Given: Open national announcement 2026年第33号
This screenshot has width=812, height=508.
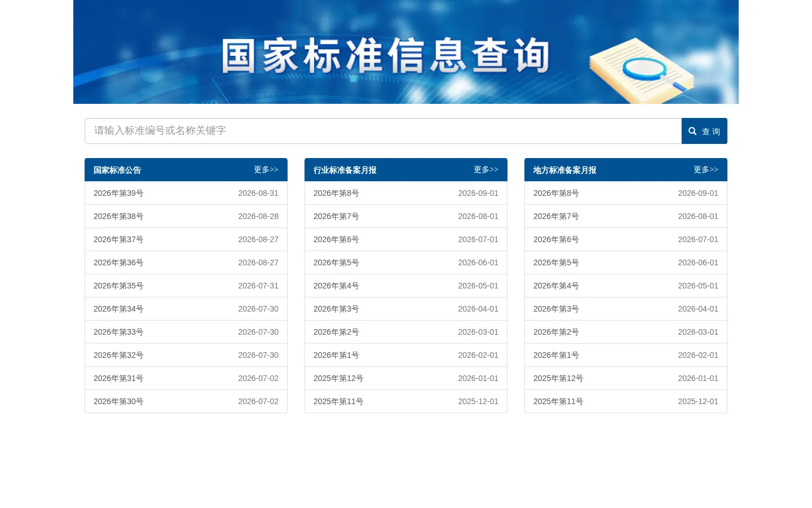Looking at the screenshot, I should click(118, 332).
